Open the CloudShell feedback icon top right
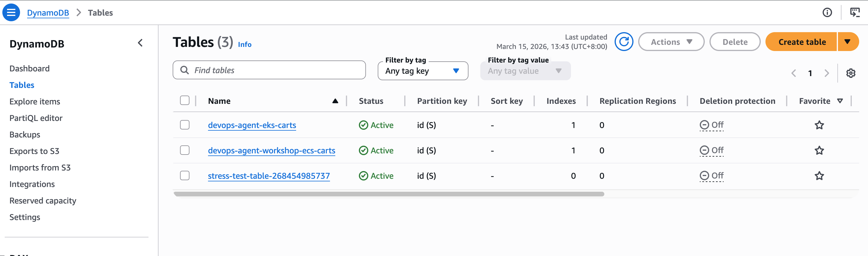The height and width of the screenshot is (256, 868). point(854,12)
